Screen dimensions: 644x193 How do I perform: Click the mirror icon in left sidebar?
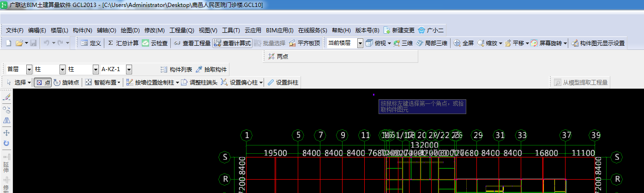(6, 121)
